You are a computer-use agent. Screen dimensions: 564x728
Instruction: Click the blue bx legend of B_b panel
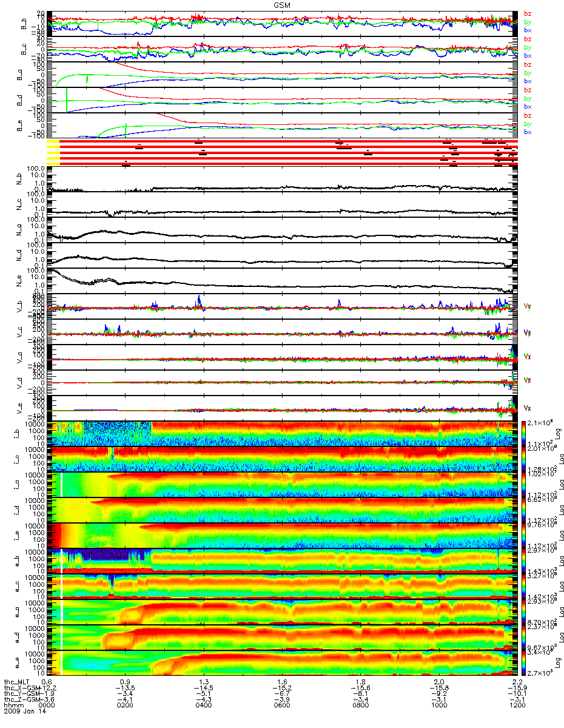click(528, 30)
